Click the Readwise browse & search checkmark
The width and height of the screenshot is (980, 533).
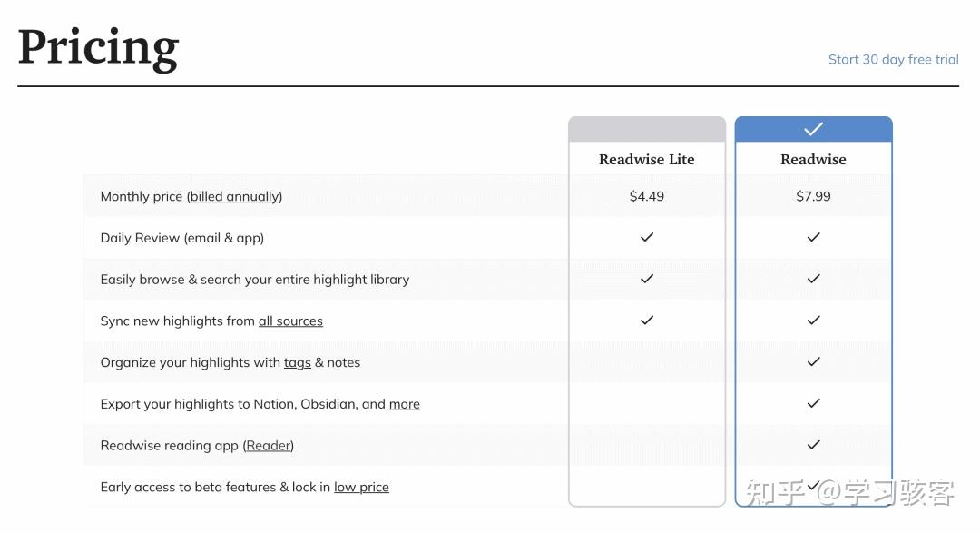[813, 279]
